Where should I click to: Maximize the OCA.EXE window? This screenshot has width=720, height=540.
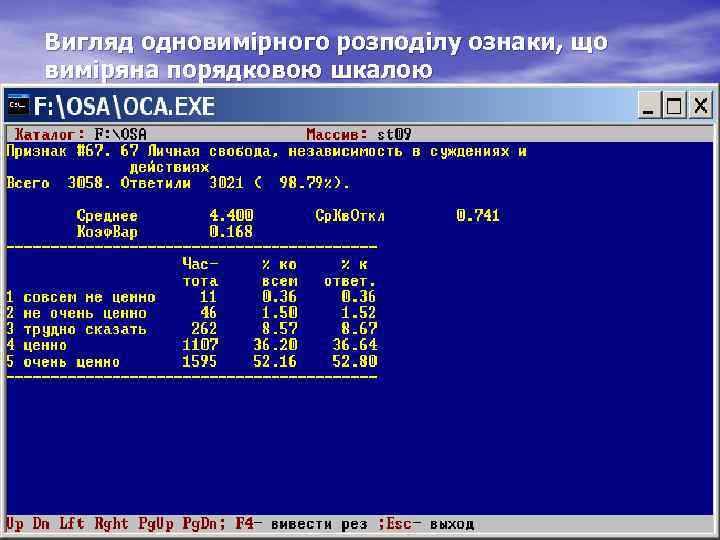pyautogui.click(x=674, y=106)
